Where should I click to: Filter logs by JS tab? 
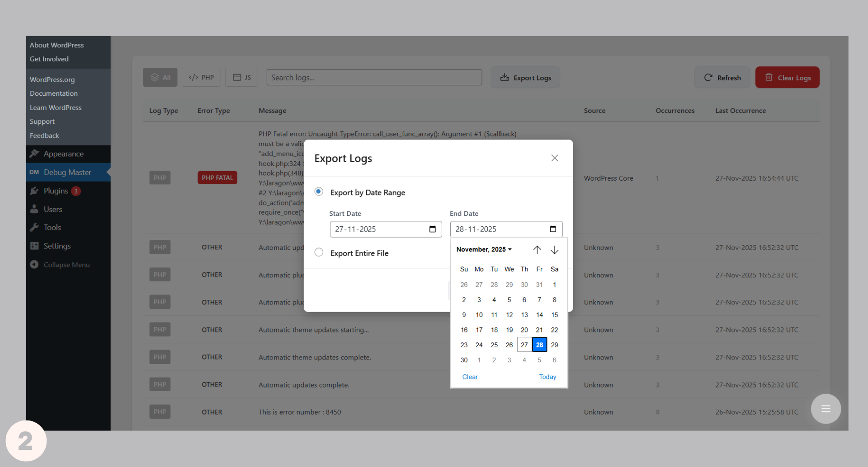tap(242, 77)
